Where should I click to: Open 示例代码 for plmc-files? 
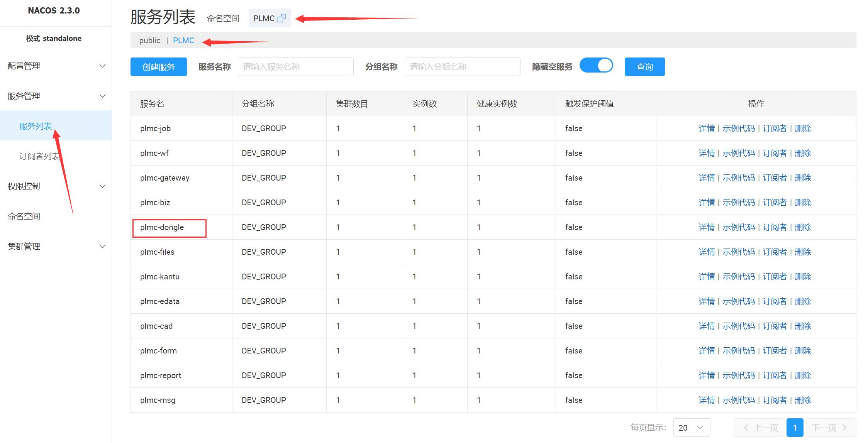pyautogui.click(x=739, y=252)
